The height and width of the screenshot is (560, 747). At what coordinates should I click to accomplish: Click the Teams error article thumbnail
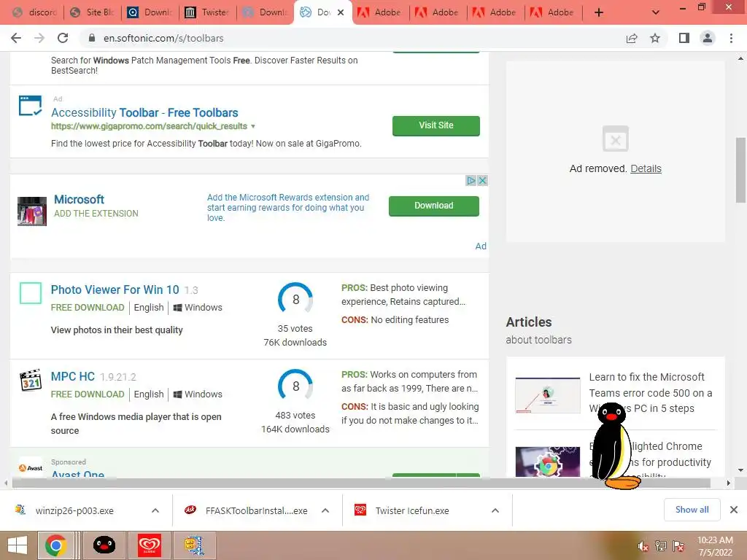pyautogui.click(x=548, y=395)
